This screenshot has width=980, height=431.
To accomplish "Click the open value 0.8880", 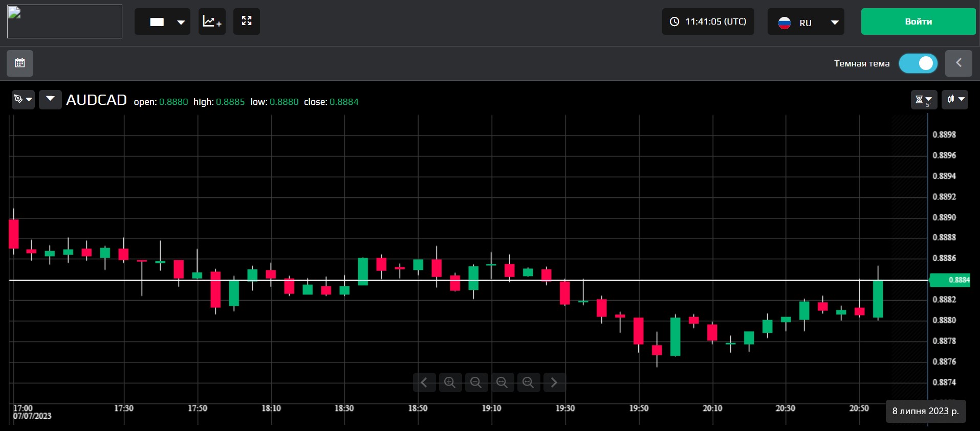I will 173,102.
